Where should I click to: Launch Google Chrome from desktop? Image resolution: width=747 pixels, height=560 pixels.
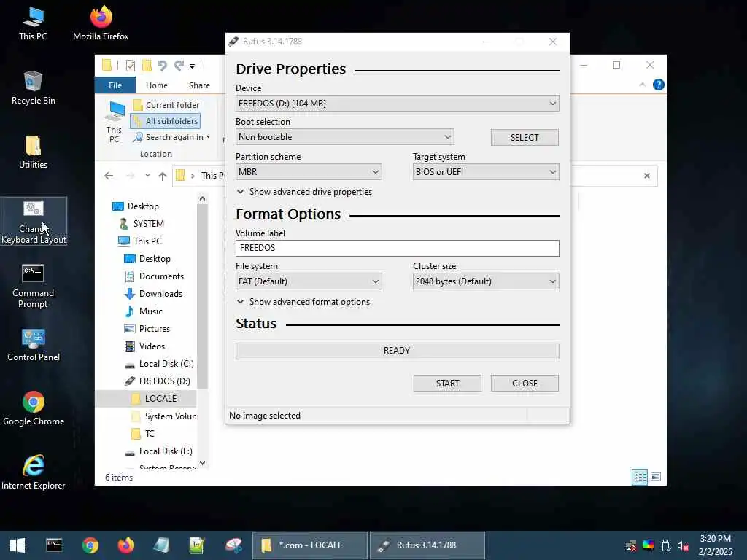point(34,408)
